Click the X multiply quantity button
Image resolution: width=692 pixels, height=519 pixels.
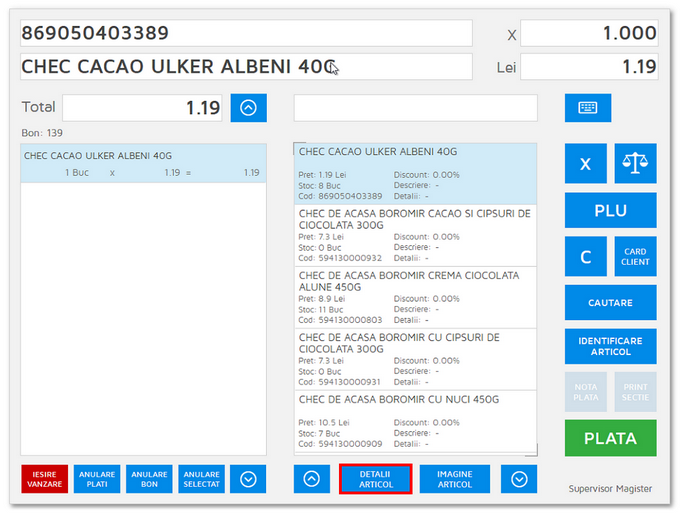coord(586,163)
